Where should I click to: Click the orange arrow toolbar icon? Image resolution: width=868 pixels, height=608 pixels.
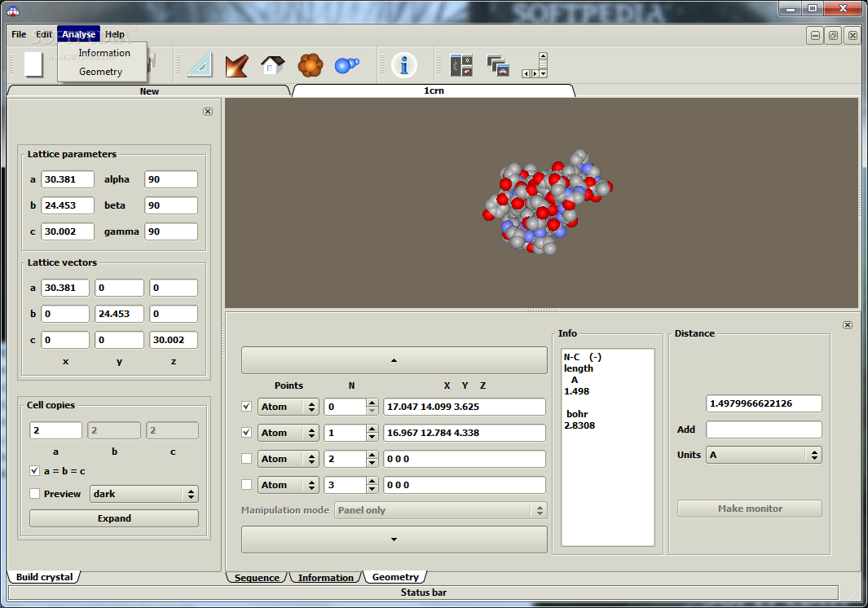236,65
